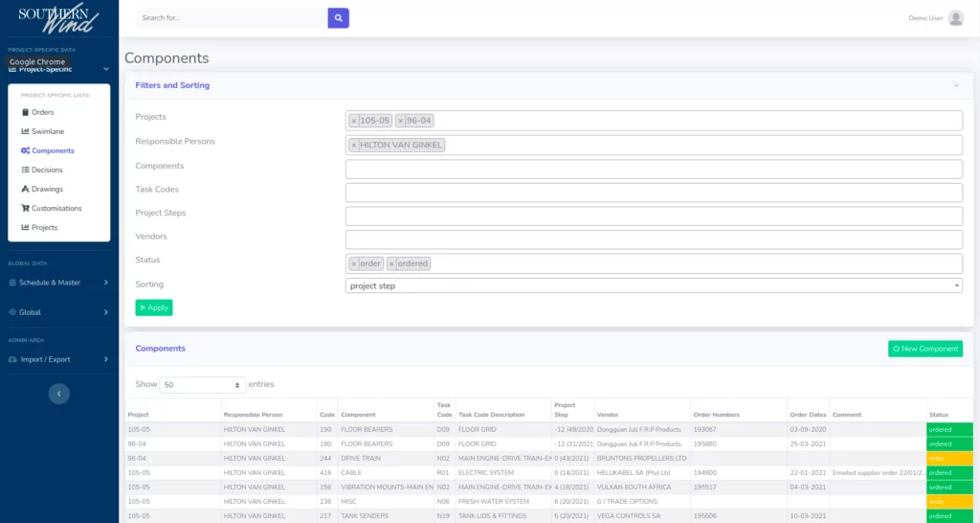Image resolution: width=980 pixels, height=523 pixels.
Task: Expand Global menu
Action: (x=58, y=312)
